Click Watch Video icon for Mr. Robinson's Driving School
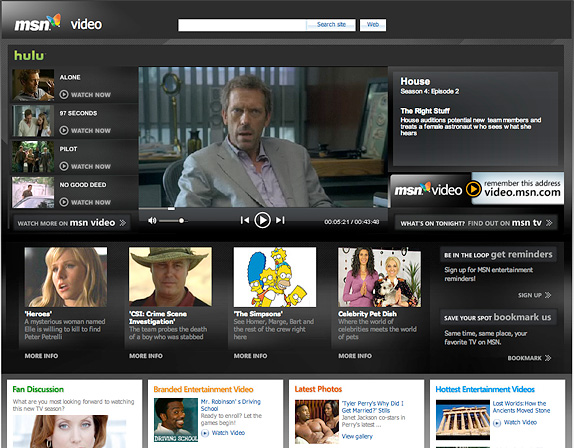 (205, 433)
